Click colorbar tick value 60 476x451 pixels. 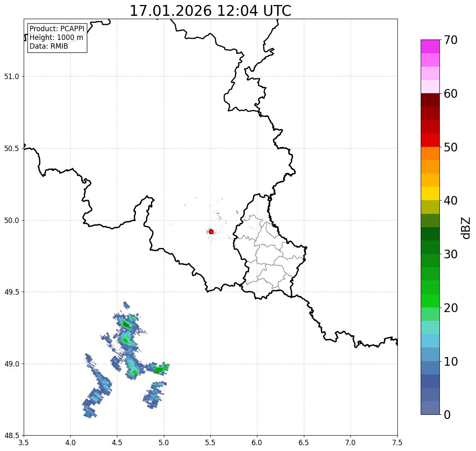coord(451,94)
